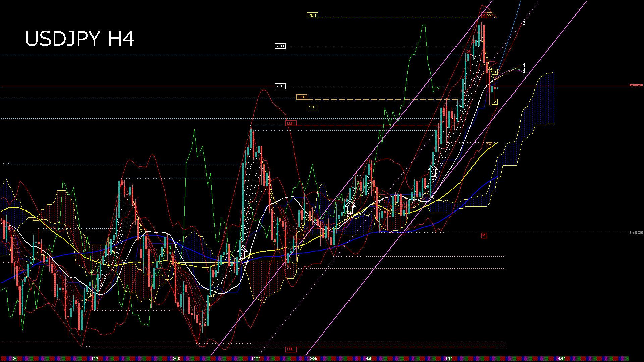The width and height of the screenshot is (644, 362).
Task: Select the YDO price level label
Action: click(x=280, y=46)
